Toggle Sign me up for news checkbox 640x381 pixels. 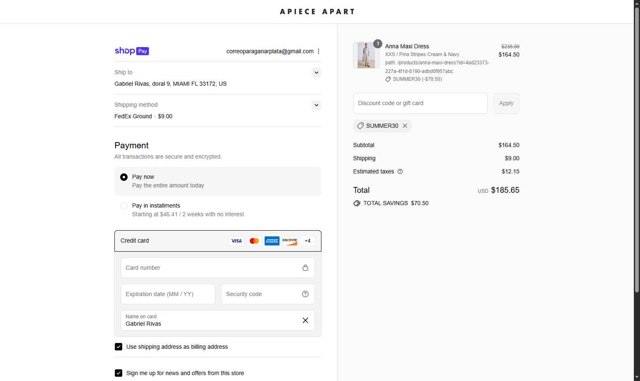pyautogui.click(x=118, y=373)
